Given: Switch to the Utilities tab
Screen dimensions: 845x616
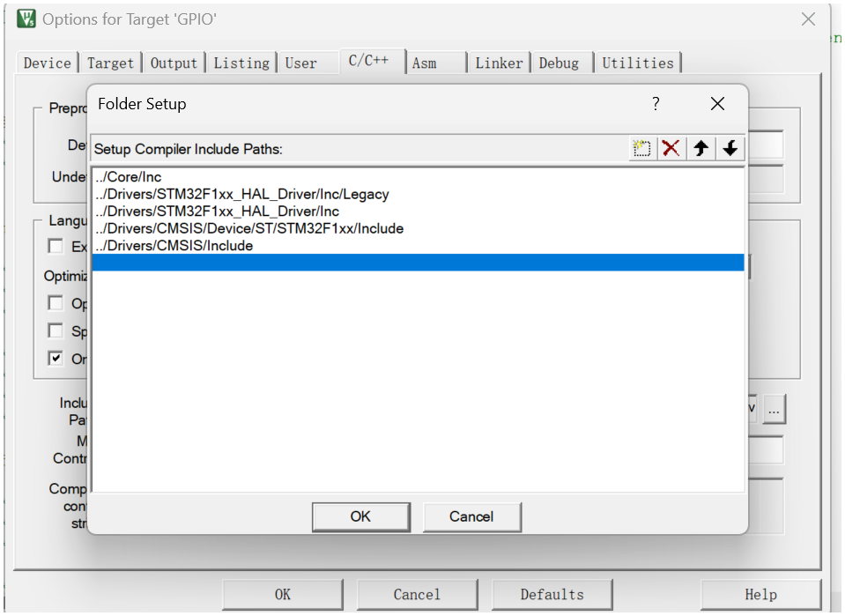Looking at the screenshot, I should point(638,63).
